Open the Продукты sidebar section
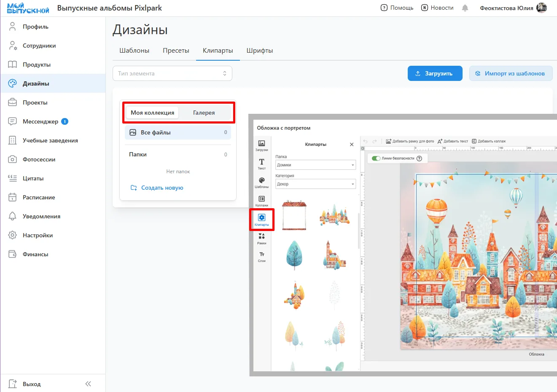The image size is (557, 392). [53, 64]
